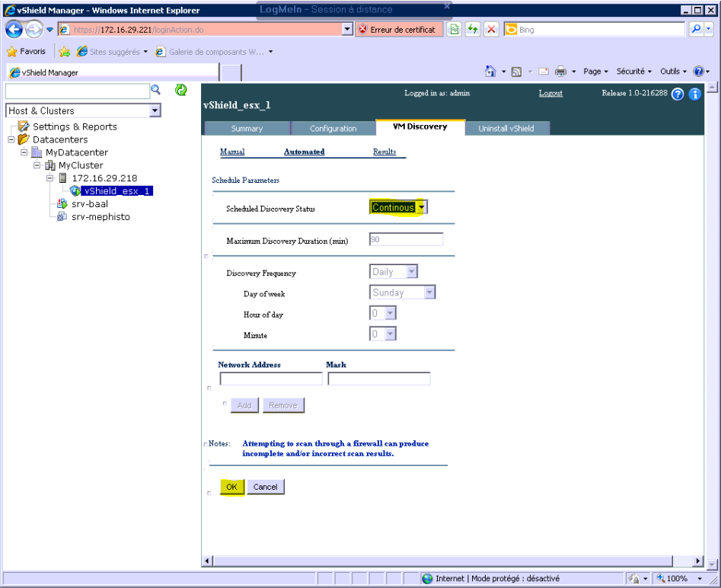Open the Results sub-tab link
The width and height of the screenshot is (721, 588).
coord(384,152)
